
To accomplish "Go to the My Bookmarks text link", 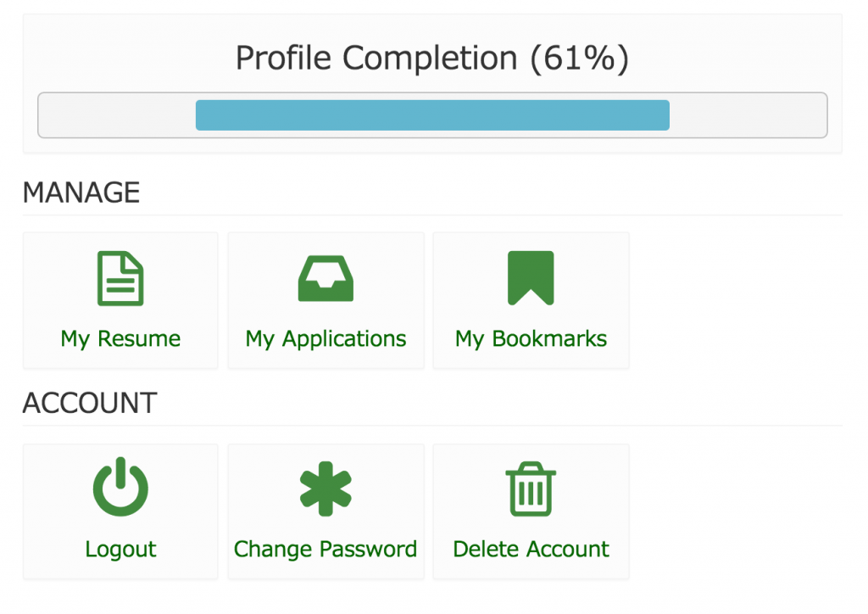I will coord(531,339).
